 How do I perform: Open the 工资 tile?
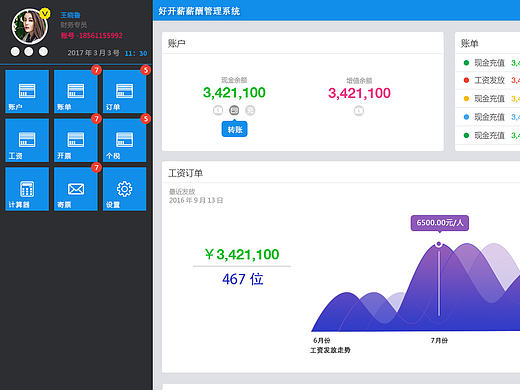tap(27, 140)
